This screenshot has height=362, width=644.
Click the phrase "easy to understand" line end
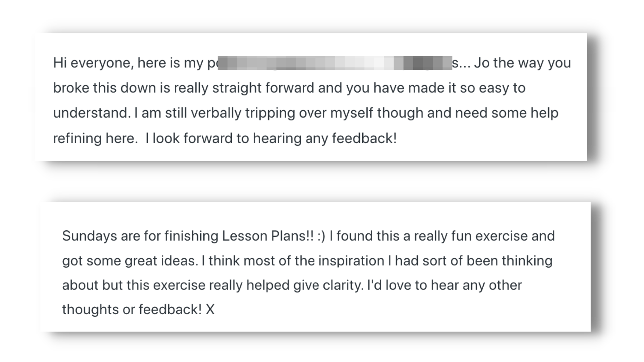click(502, 88)
